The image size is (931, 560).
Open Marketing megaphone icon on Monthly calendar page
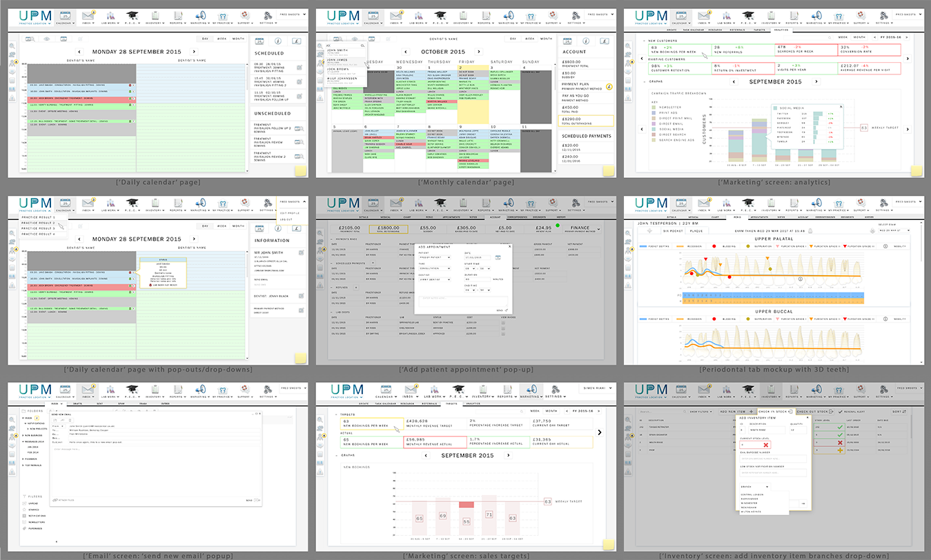pos(509,16)
